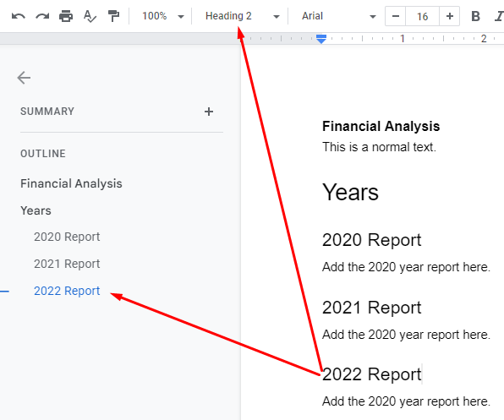Add a summary with the plus icon

point(209,112)
